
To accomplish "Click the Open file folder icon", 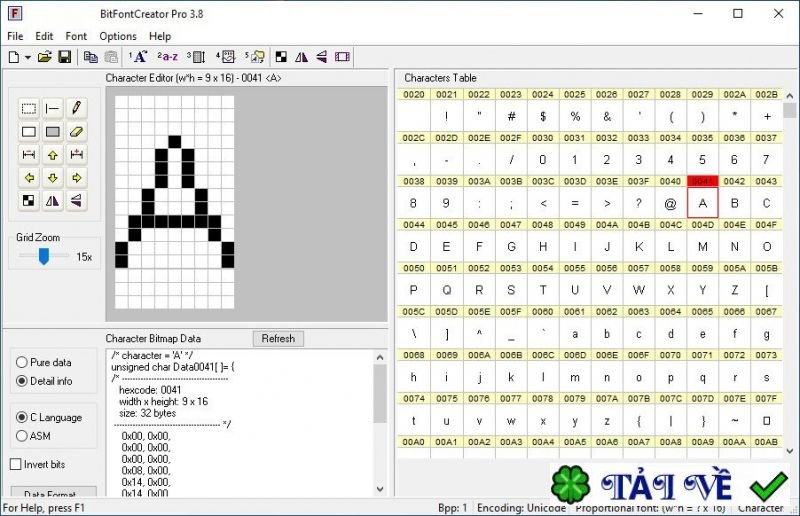I will click(45, 57).
